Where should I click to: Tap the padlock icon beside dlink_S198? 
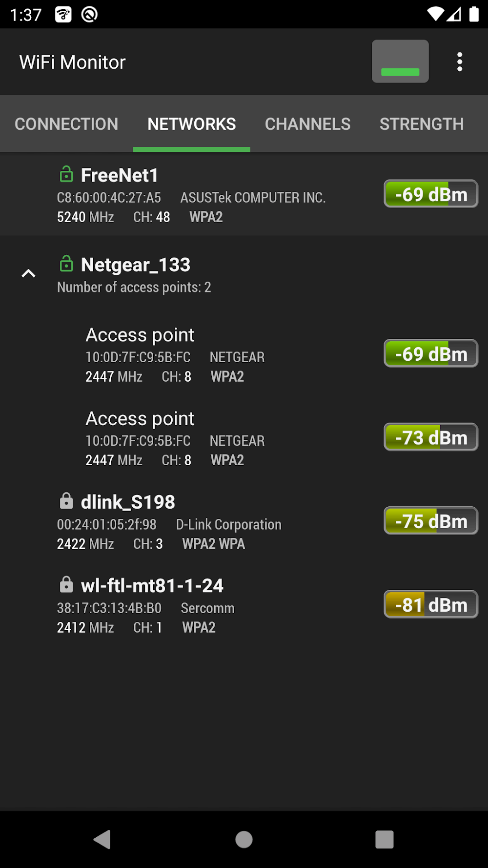pos(66,501)
